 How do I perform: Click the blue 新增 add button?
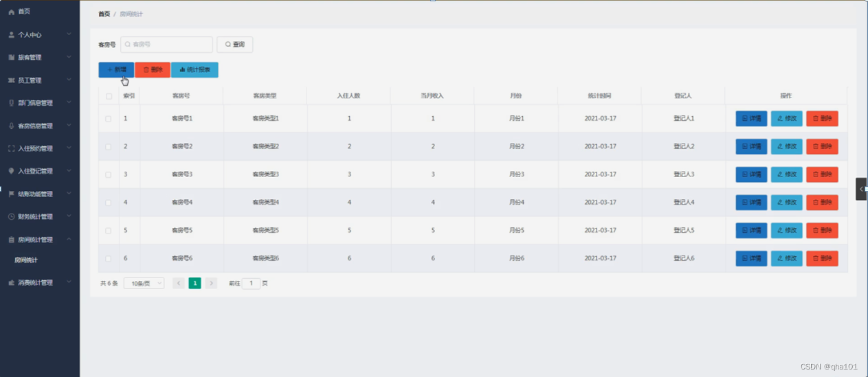click(116, 69)
